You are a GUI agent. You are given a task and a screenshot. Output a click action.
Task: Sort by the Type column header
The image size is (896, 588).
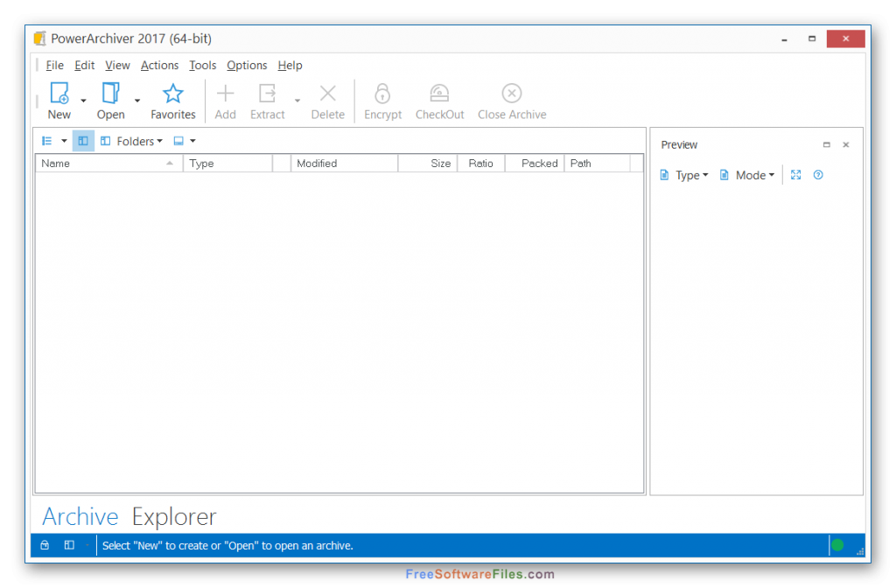(227, 164)
